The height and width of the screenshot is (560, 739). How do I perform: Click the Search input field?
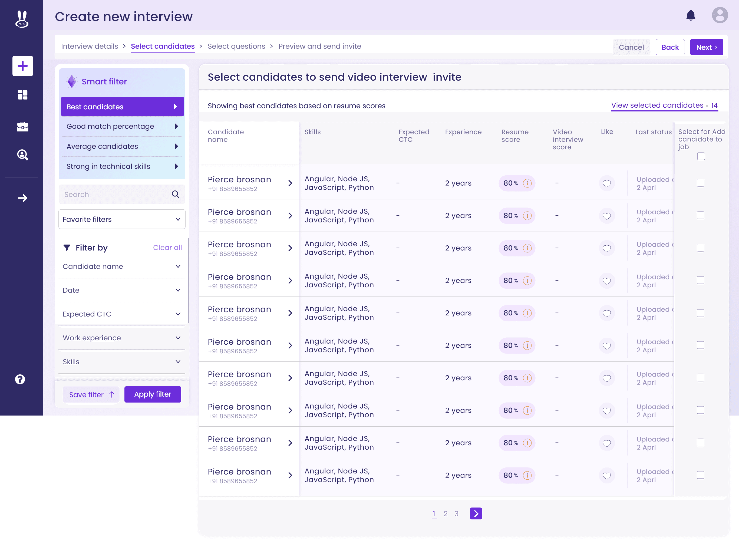point(115,195)
